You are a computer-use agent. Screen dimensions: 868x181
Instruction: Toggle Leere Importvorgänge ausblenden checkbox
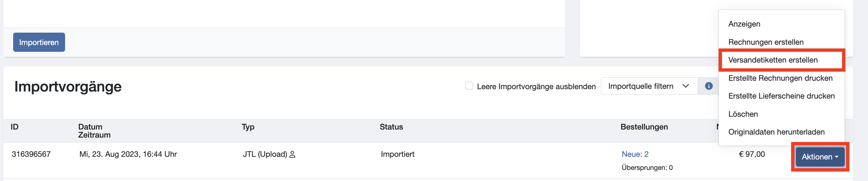click(469, 86)
